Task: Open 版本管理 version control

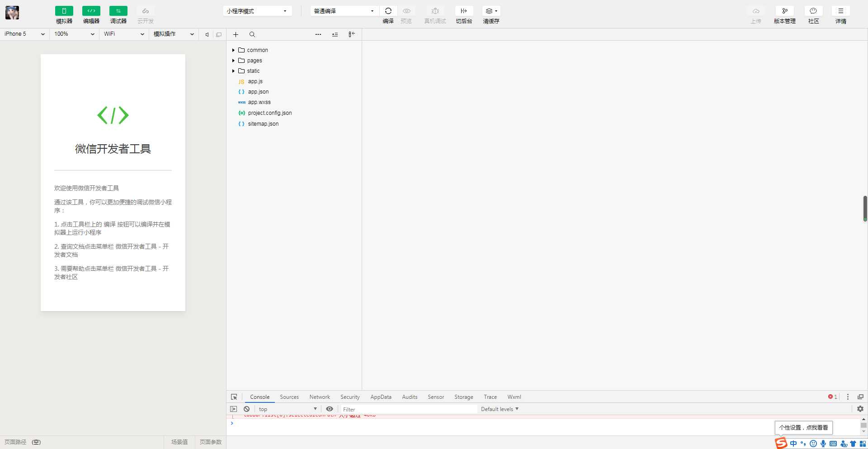Action: pyautogui.click(x=785, y=11)
